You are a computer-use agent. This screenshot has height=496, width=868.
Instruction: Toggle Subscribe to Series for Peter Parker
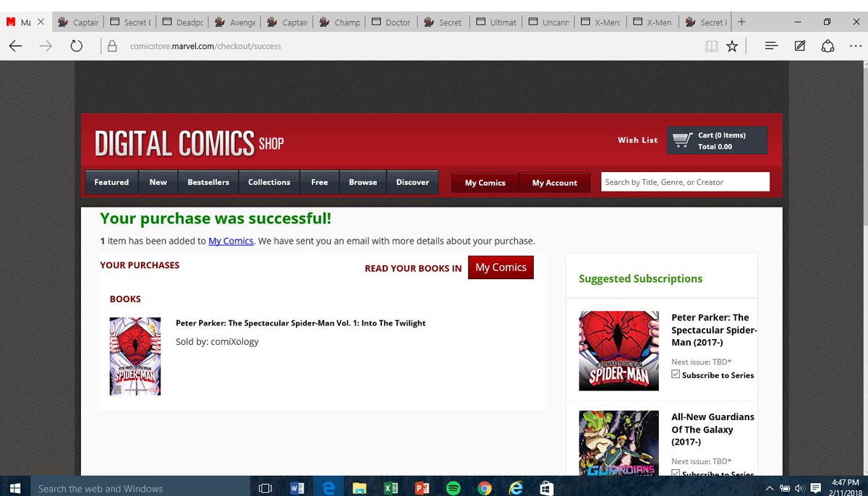point(676,375)
